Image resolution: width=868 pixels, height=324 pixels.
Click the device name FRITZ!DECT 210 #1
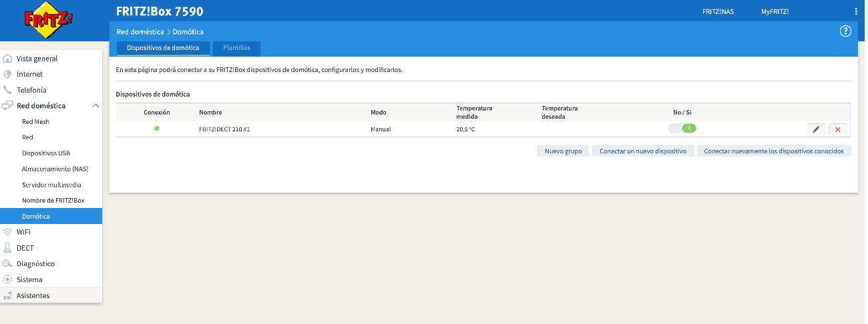224,129
